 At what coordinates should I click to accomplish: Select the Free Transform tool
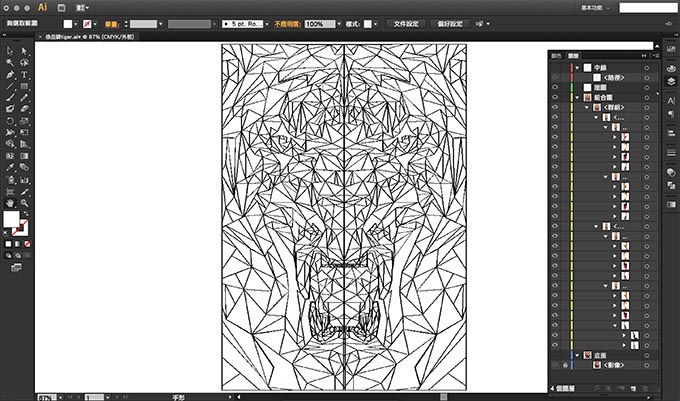pyautogui.click(x=24, y=133)
